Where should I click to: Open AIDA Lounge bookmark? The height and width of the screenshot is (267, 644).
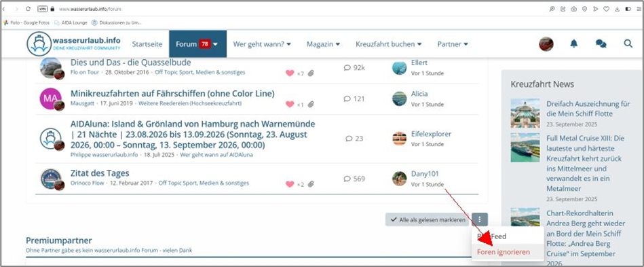point(71,22)
